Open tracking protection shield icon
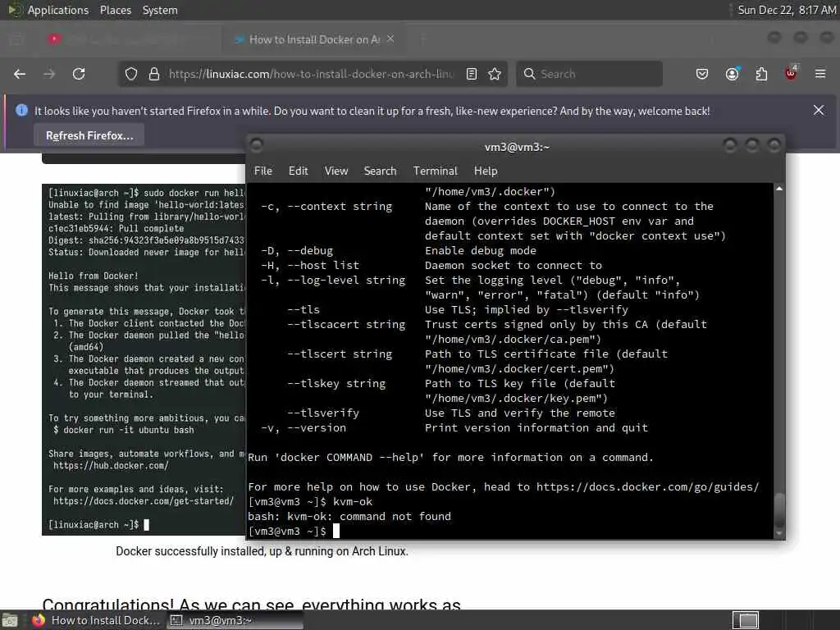Image resolution: width=840 pixels, height=630 pixels. pos(131,74)
